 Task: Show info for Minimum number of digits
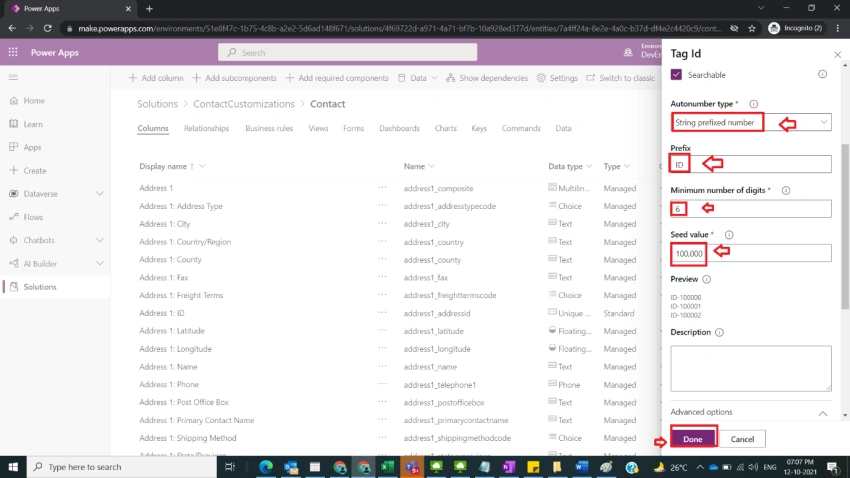click(786, 190)
